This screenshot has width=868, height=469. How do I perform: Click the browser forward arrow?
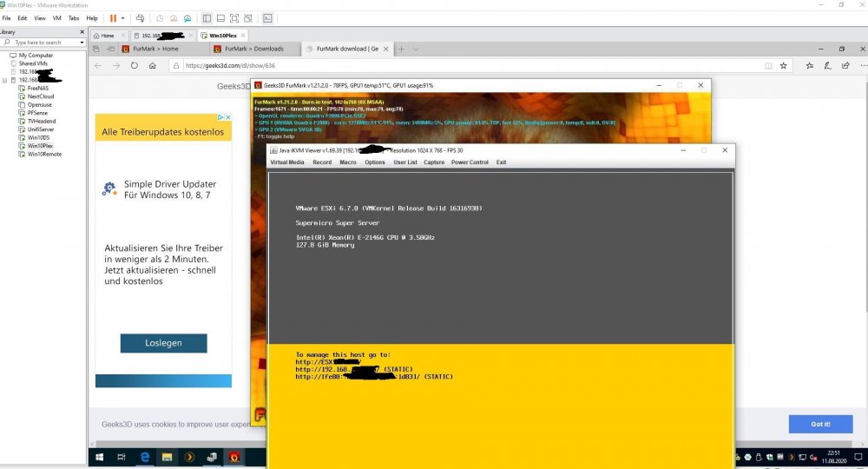pyautogui.click(x=116, y=65)
